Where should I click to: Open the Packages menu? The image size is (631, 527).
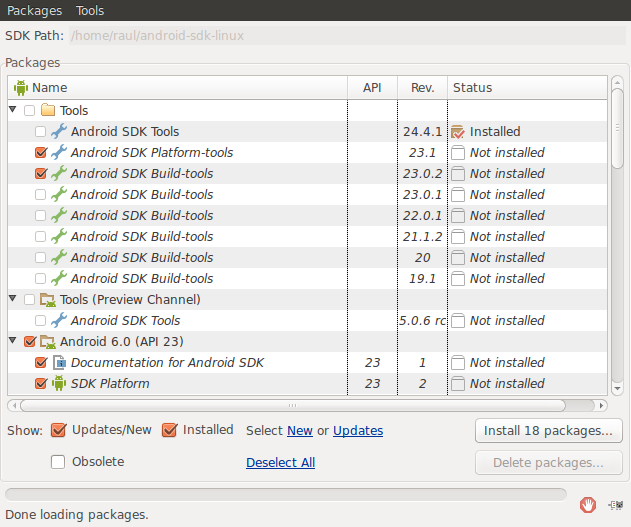coord(35,10)
